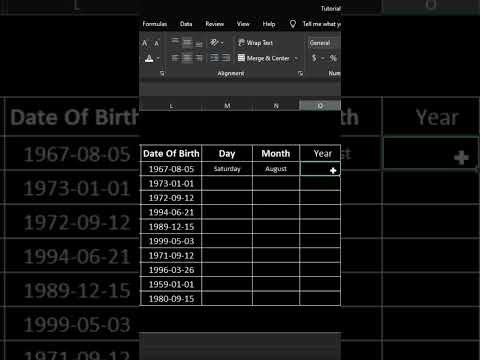Click the Date Of Birth header cell
Image resolution: width=480 pixels, height=360 pixels.
point(171,154)
